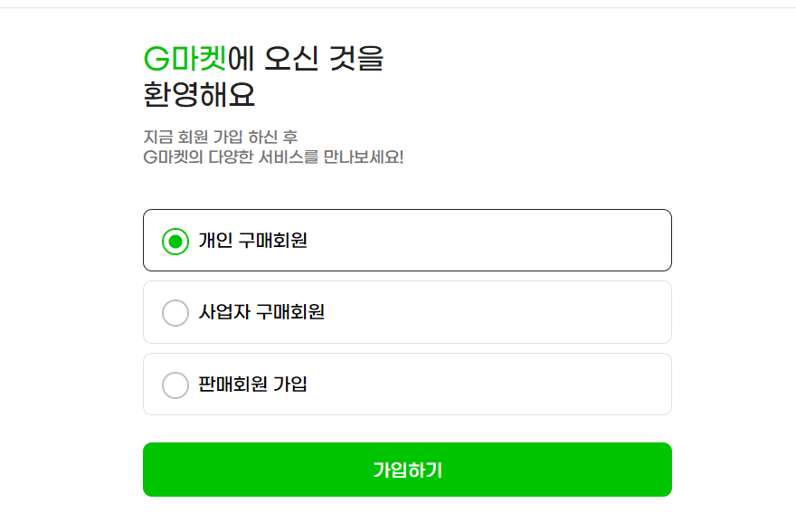Click the 개인 구매회원 option card

click(406, 240)
